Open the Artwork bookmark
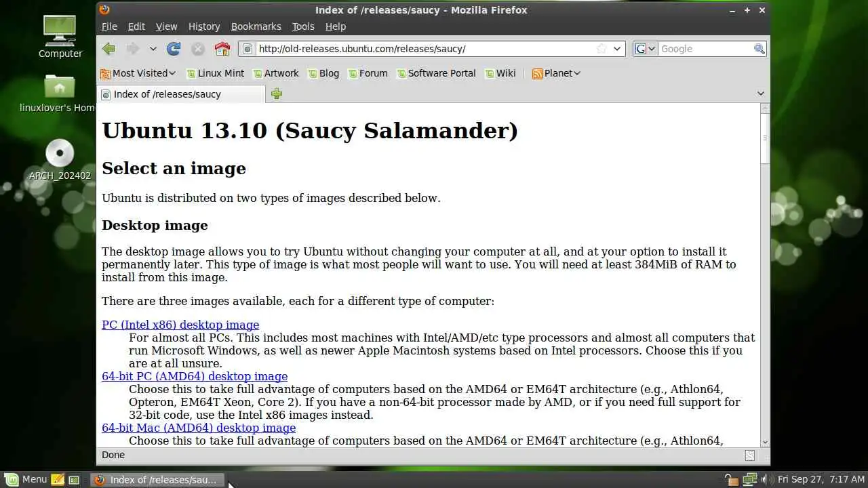The image size is (868, 488). tap(275, 73)
